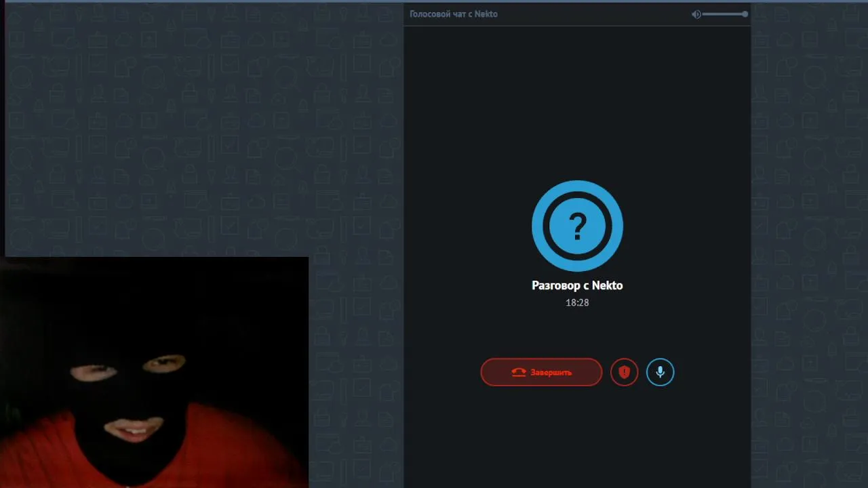Click the Завершить end call button

[541, 372]
